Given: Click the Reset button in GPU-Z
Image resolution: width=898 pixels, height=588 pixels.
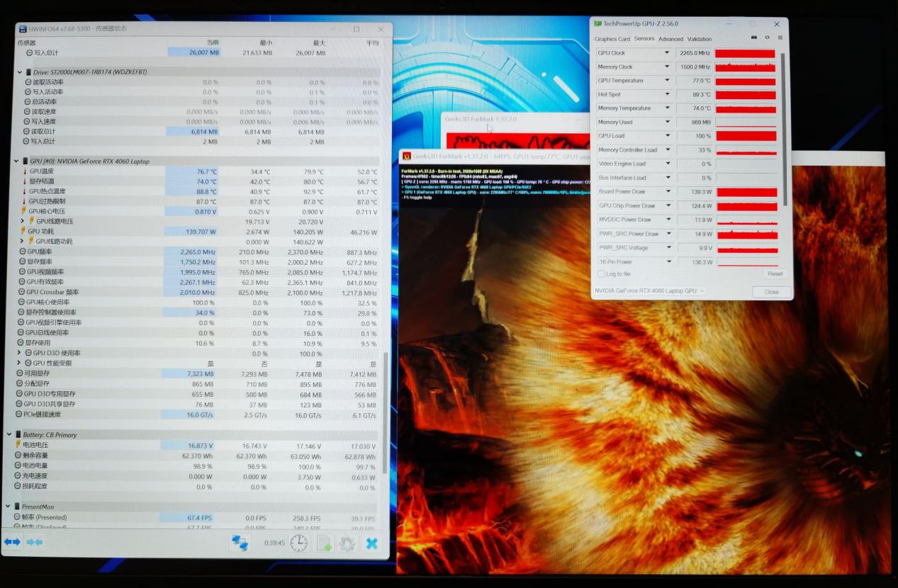Looking at the screenshot, I should pos(775,274).
